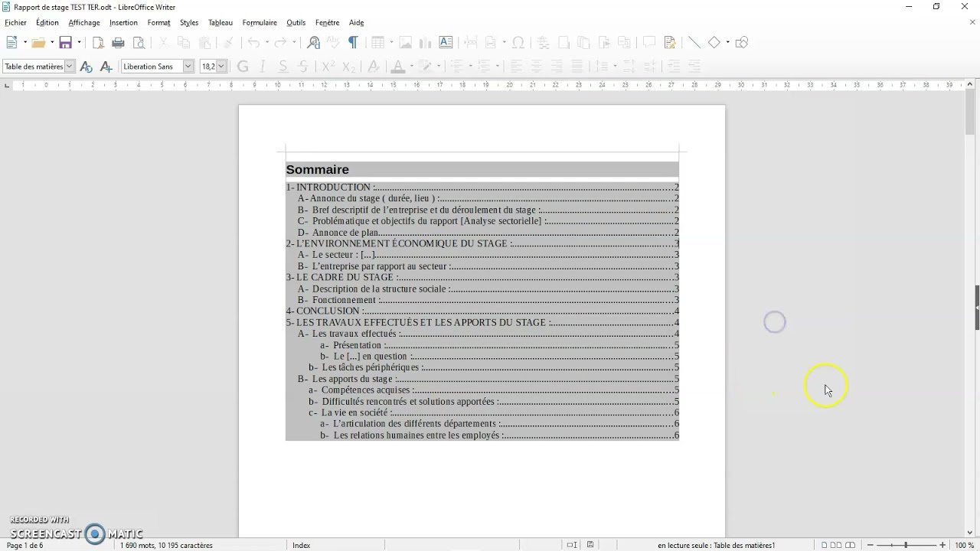Export directly as PDF
The height and width of the screenshot is (551, 980).
(x=98, y=43)
